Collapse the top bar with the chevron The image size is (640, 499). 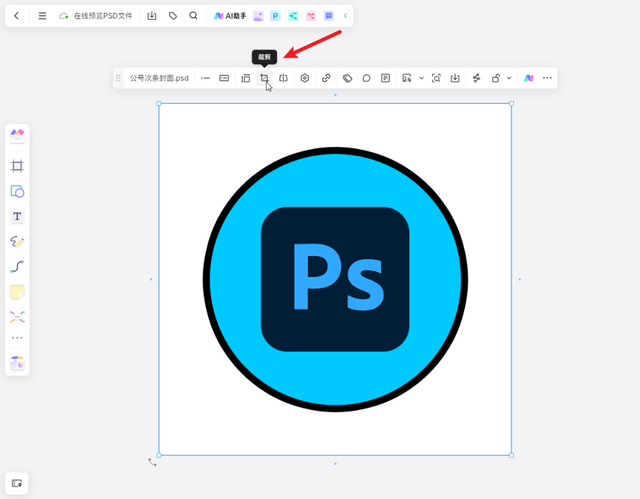(345, 16)
